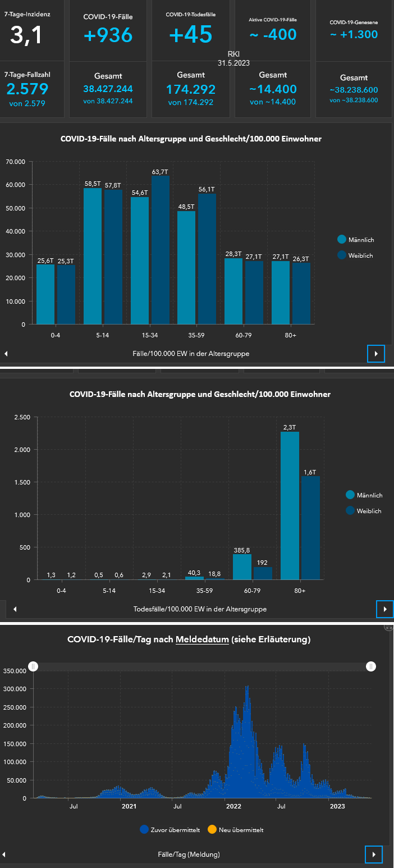
Task: Click next arrow beside Fälle/Tag (Meldung) caption
Action: 374,854
